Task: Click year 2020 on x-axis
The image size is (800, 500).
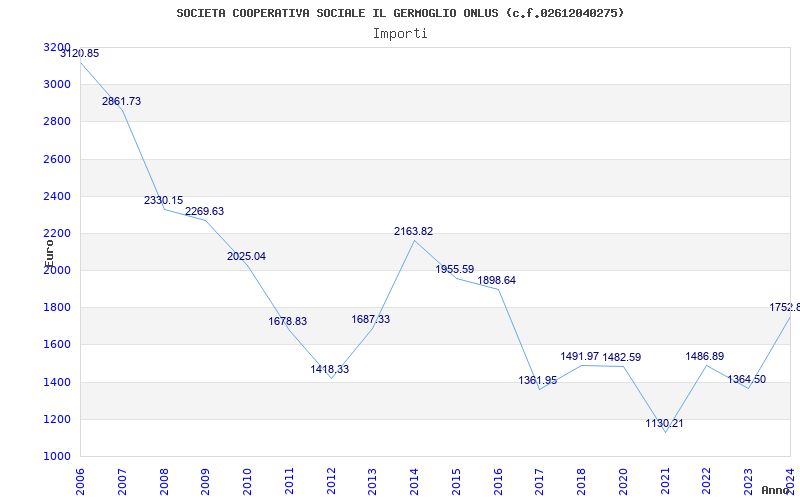Action: (623, 482)
